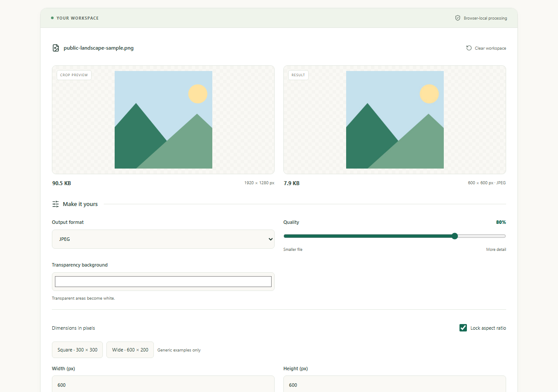Open the Transparency background color picker
The image size is (558, 392).
point(163,281)
